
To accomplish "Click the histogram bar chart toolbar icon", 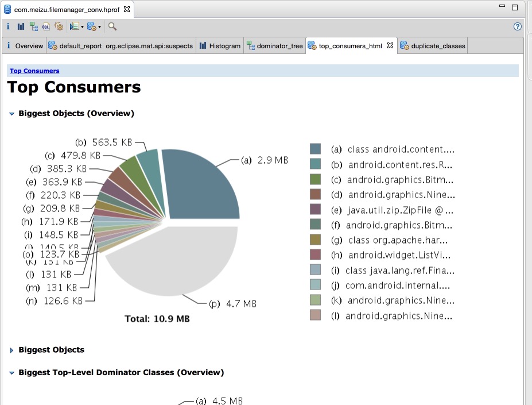I will coord(21,26).
